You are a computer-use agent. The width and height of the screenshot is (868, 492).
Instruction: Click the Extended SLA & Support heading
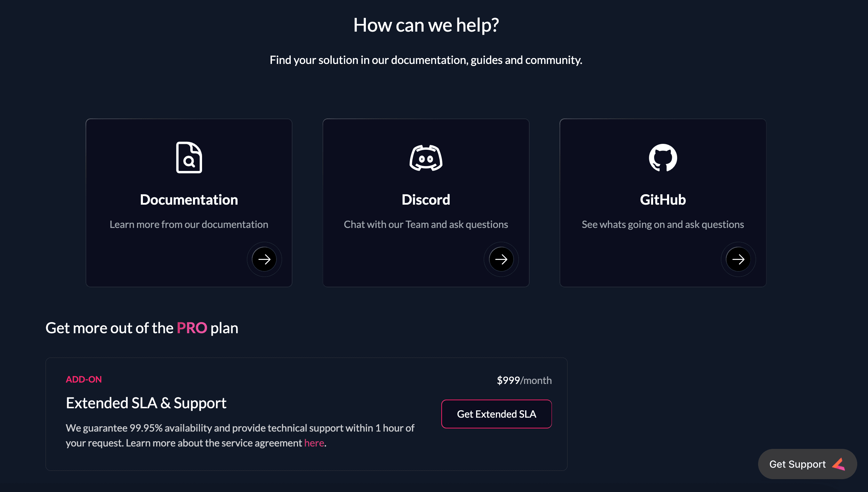146,403
